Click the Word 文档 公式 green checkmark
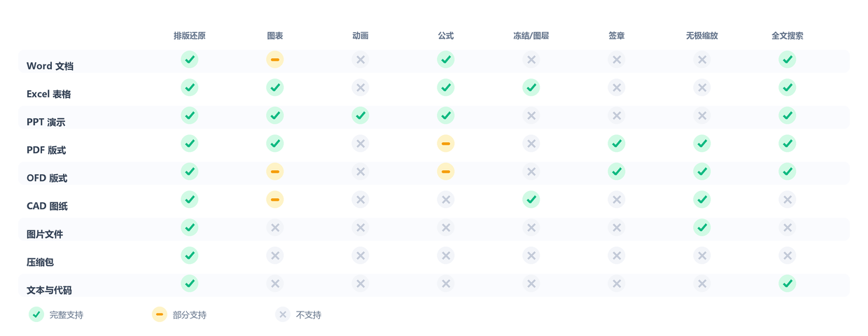This screenshot has width=868, height=336. [446, 59]
